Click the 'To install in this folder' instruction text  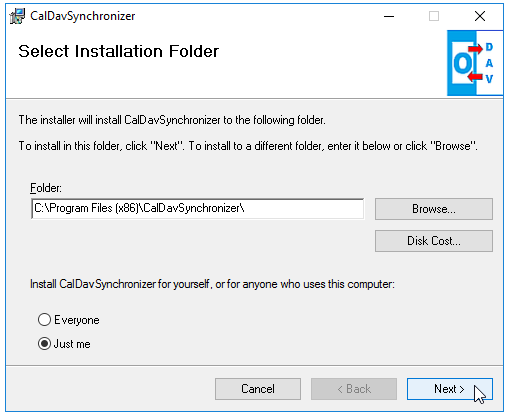(x=248, y=146)
